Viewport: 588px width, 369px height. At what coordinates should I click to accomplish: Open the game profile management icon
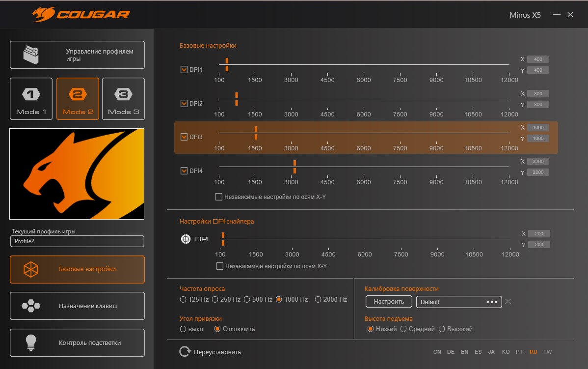pyautogui.click(x=31, y=55)
